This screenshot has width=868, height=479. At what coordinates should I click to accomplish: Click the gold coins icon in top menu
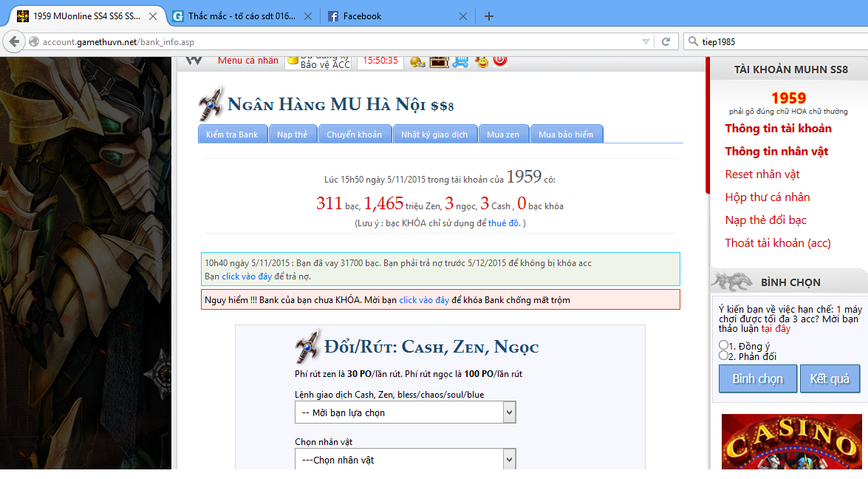pos(417,61)
